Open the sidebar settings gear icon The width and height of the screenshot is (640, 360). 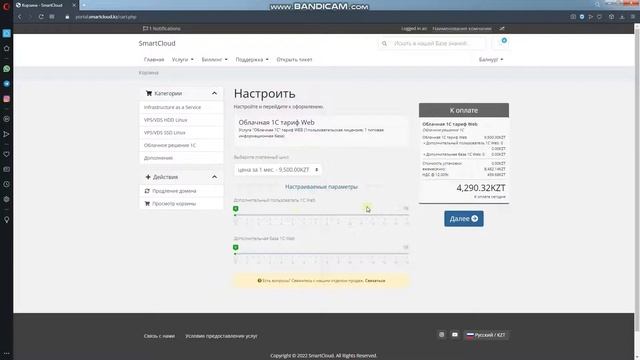click(7, 199)
